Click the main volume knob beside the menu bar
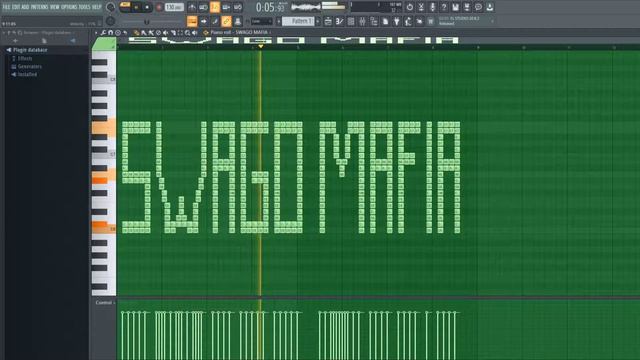Viewport: 640px width, 360px height. tap(110, 7)
